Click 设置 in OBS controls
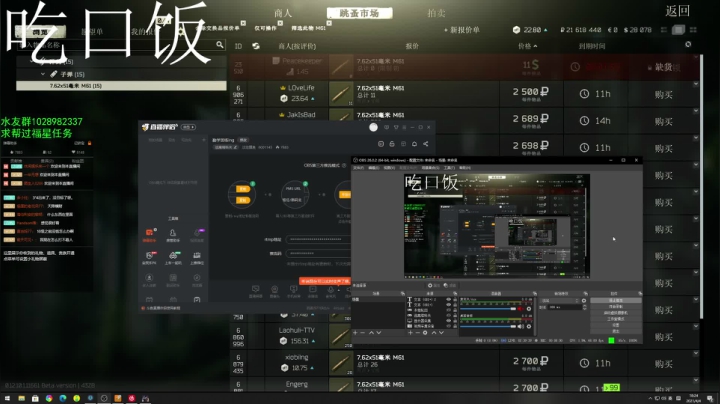720x404 pixels. coord(616,325)
